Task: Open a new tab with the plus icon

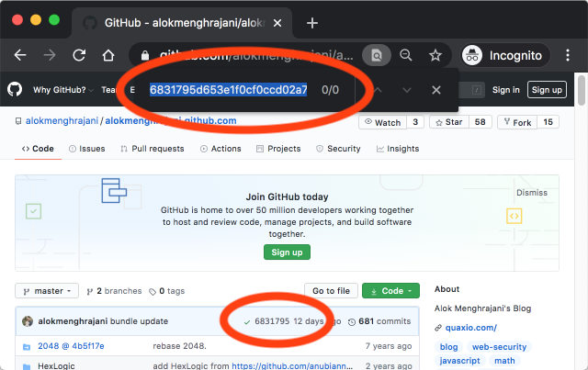Action: coord(312,23)
